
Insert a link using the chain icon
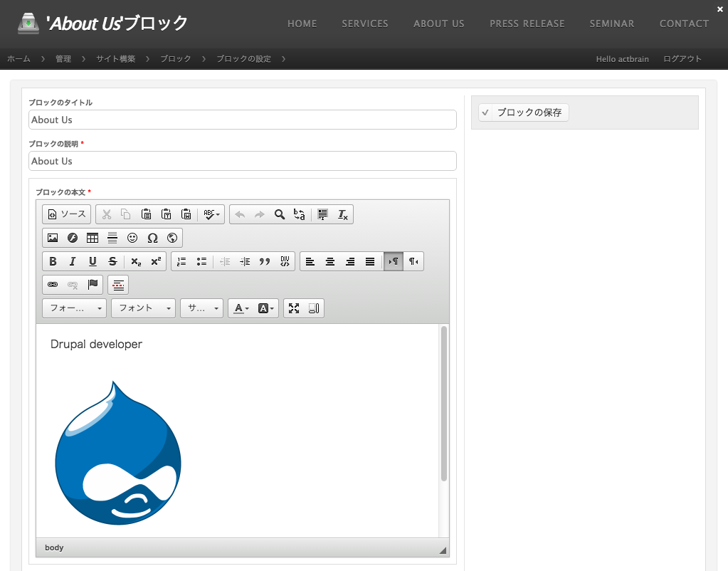pyautogui.click(x=53, y=285)
